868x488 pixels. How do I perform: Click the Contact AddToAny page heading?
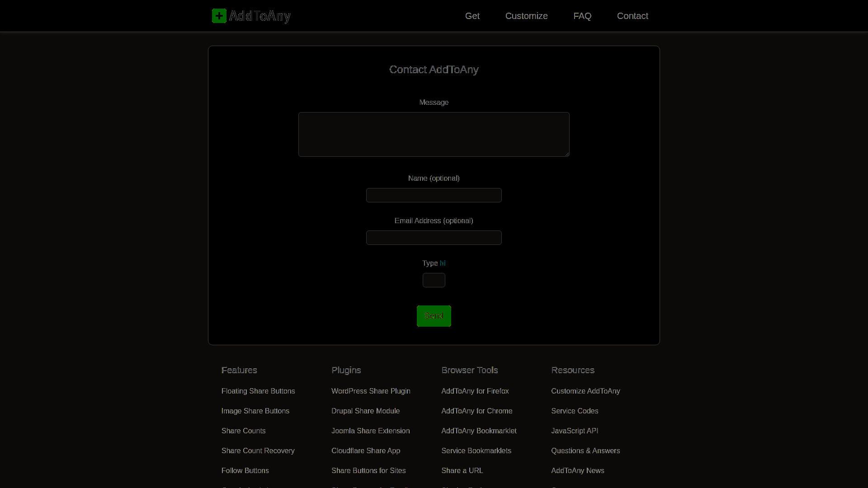(434, 70)
